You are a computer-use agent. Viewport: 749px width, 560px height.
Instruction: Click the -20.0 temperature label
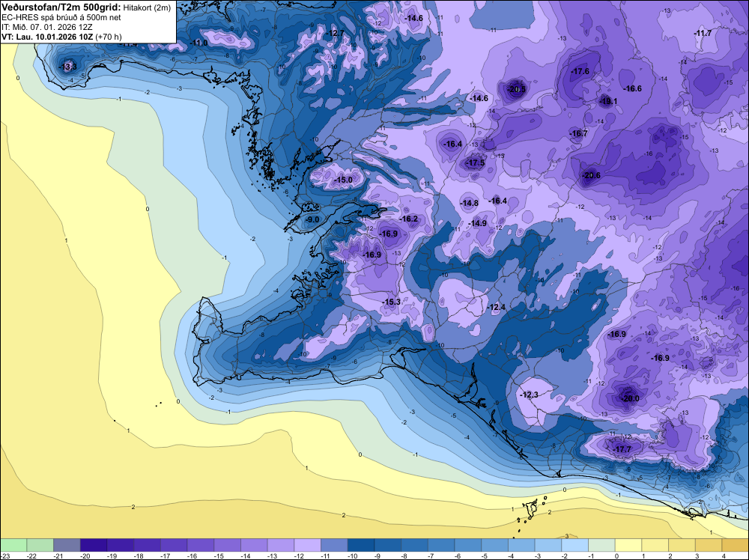point(629,398)
